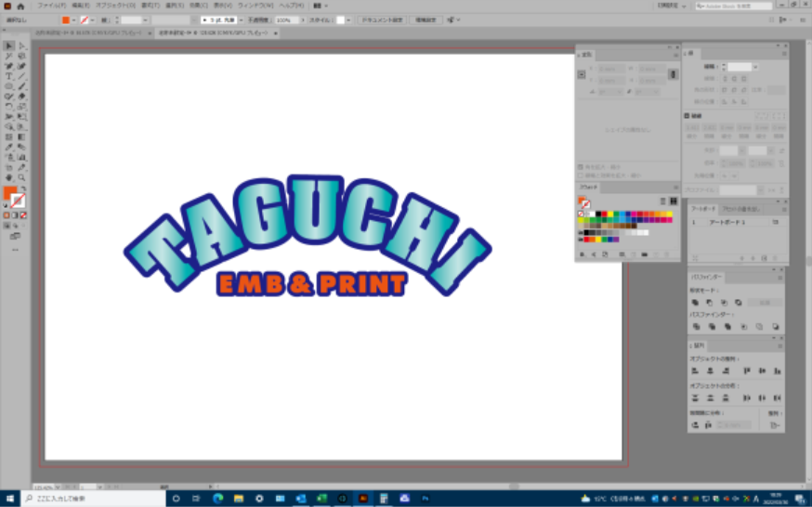Image resolution: width=812 pixels, height=507 pixels.
Task: Open the Object menu
Action: coord(115,6)
